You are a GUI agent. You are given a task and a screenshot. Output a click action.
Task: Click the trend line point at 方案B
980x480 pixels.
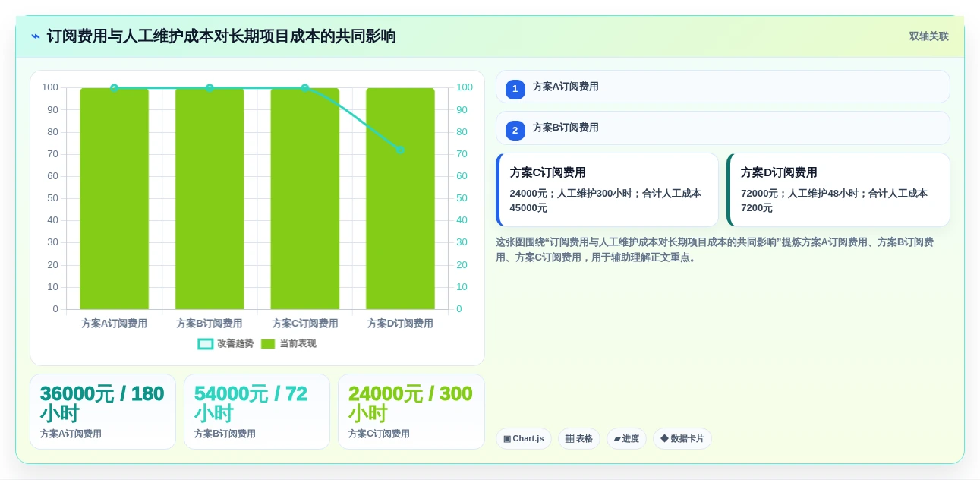pyautogui.click(x=210, y=88)
